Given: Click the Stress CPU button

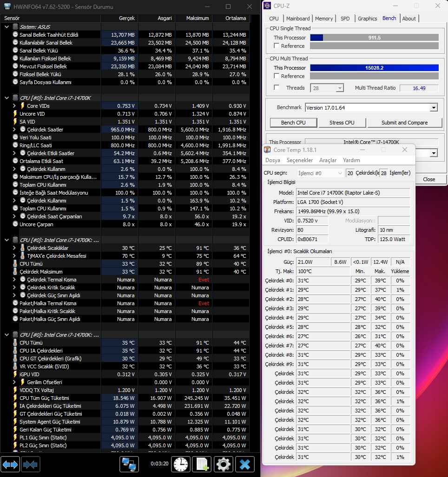Looking at the screenshot, I should [x=342, y=123].
